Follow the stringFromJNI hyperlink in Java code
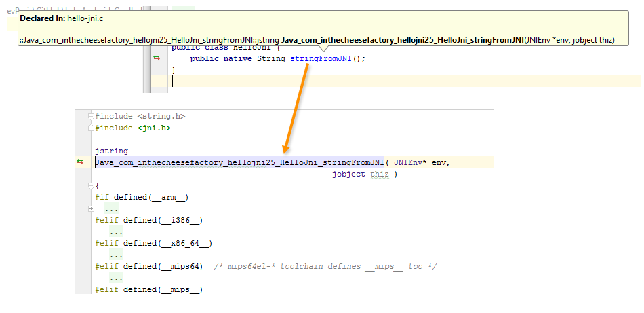Viewport: 644px width, 313px height. click(x=321, y=58)
